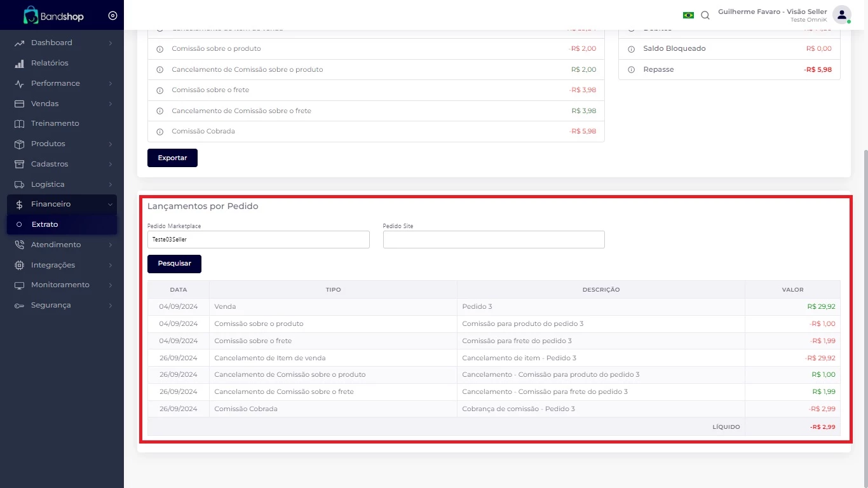This screenshot has width=868, height=488.
Task: Click info icon beside Comissão Cobrada
Action: 159,132
